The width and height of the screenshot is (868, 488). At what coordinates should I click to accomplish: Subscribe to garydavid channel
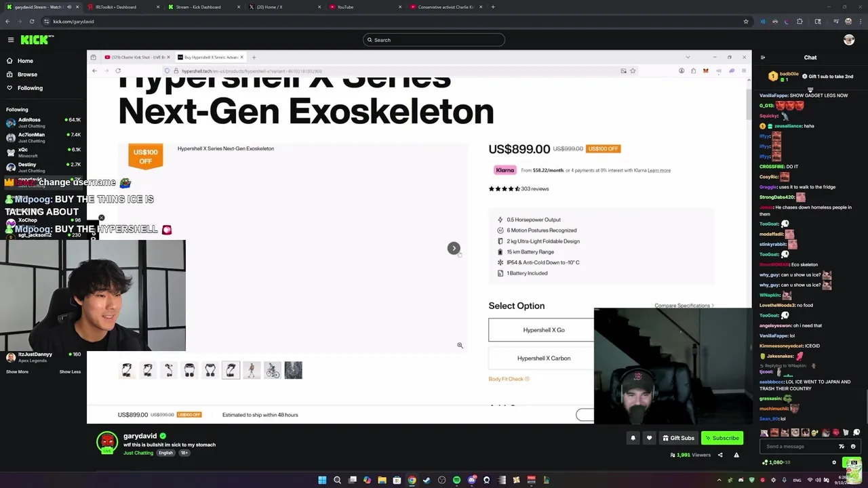[722, 438]
